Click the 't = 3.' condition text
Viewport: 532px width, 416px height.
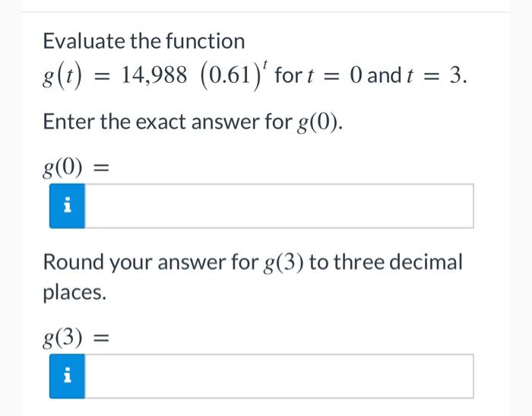tap(437, 75)
